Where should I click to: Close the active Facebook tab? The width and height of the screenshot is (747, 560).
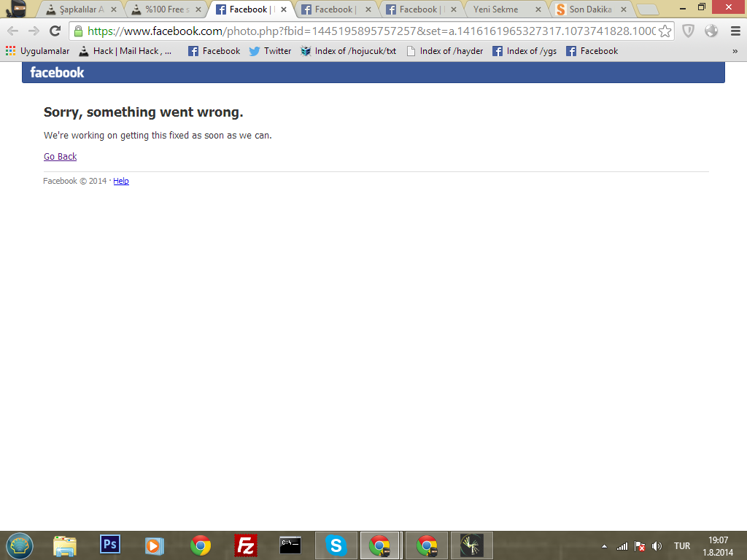click(284, 9)
